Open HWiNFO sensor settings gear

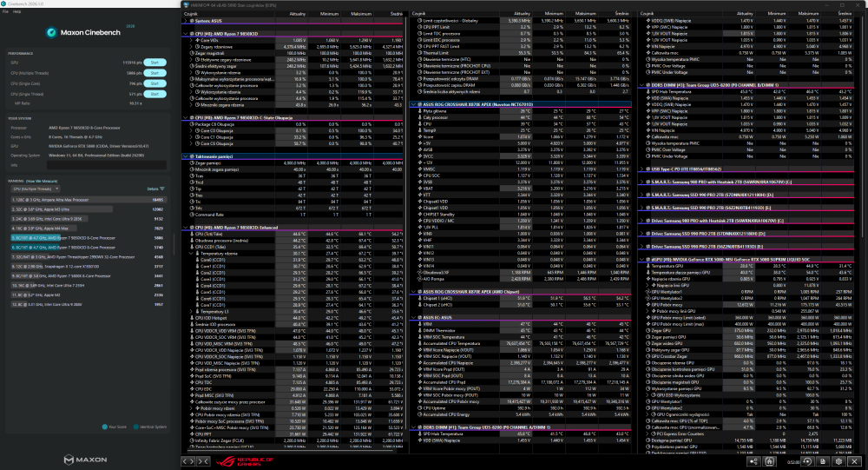pos(838,461)
